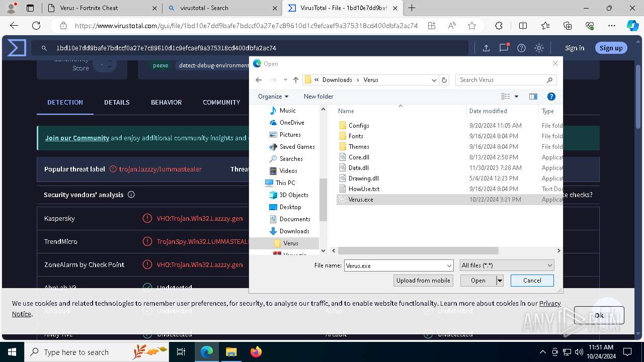Open the Favorites list icon

coord(545,26)
